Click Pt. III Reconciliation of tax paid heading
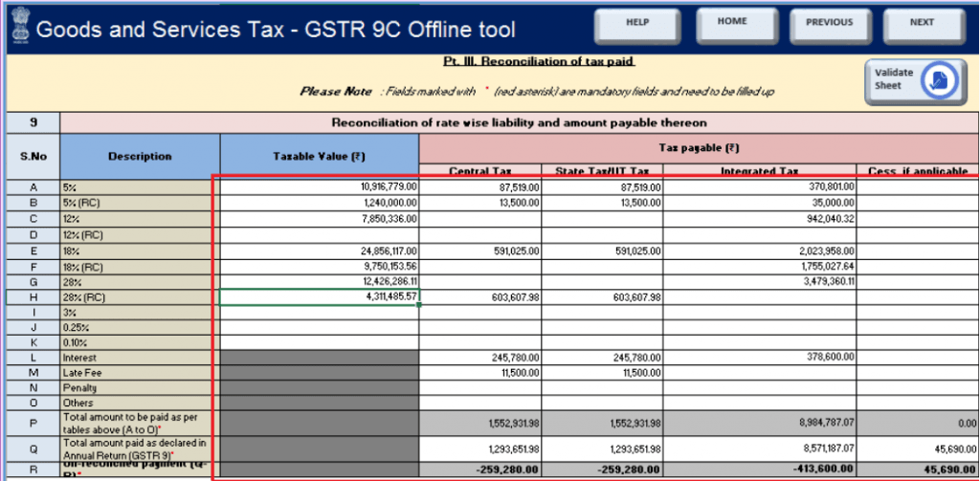Screen dimensions: 980x481 (x=539, y=61)
